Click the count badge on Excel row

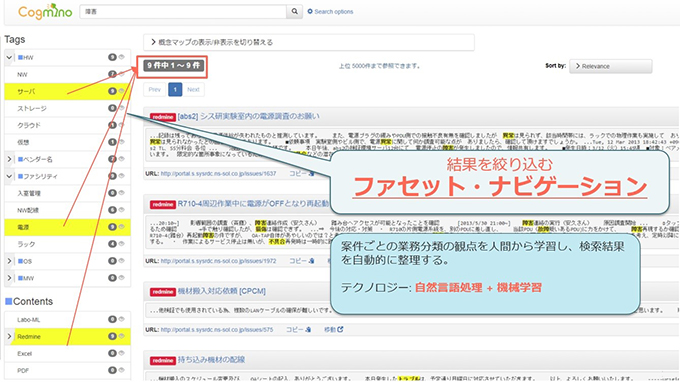[112, 353]
